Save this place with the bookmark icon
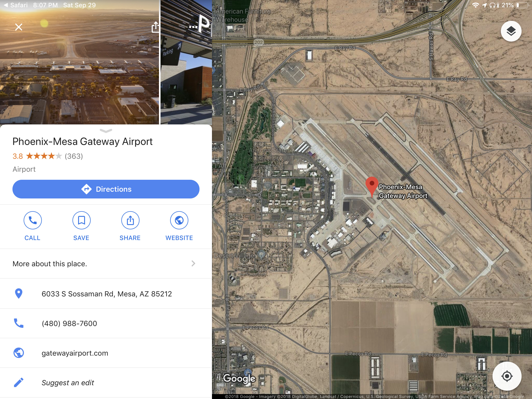 click(81, 220)
